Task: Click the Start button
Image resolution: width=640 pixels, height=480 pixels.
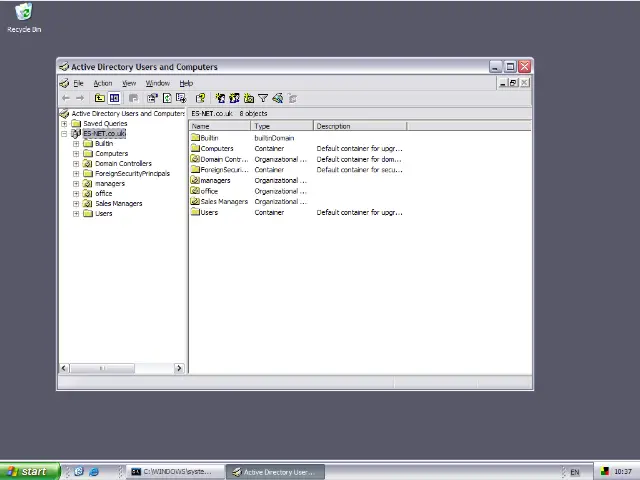Action: (29, 471)
